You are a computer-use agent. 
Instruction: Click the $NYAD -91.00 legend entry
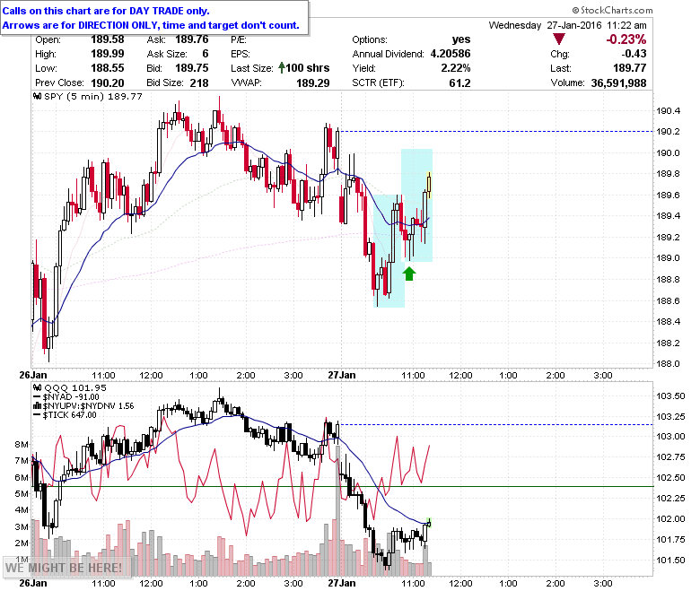click(71, 397)
